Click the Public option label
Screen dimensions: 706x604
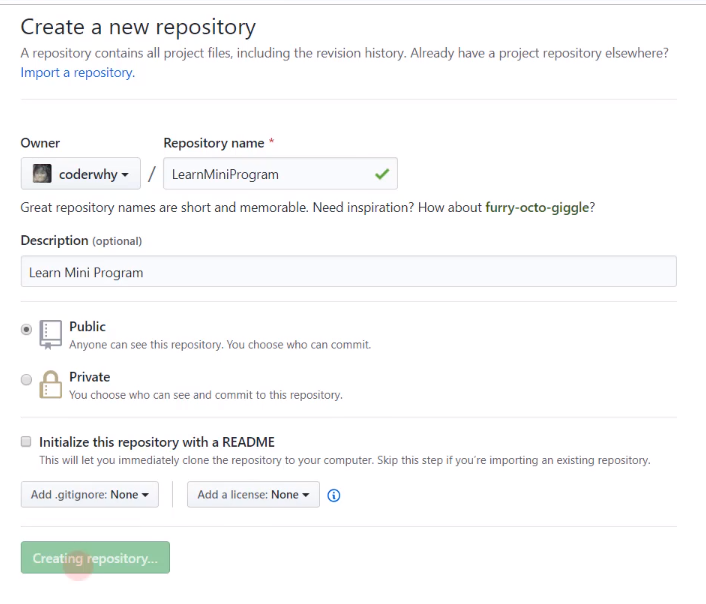point(87,327)
